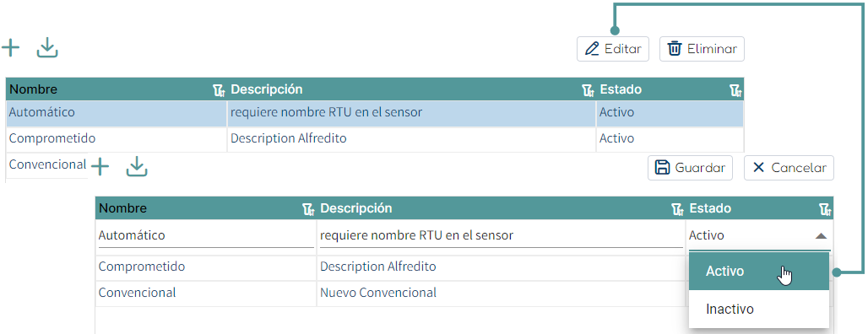The height and width of the screenshot is (334, 868).
Task: Save changes with the Guardar button
Action: tap(691, 168)
